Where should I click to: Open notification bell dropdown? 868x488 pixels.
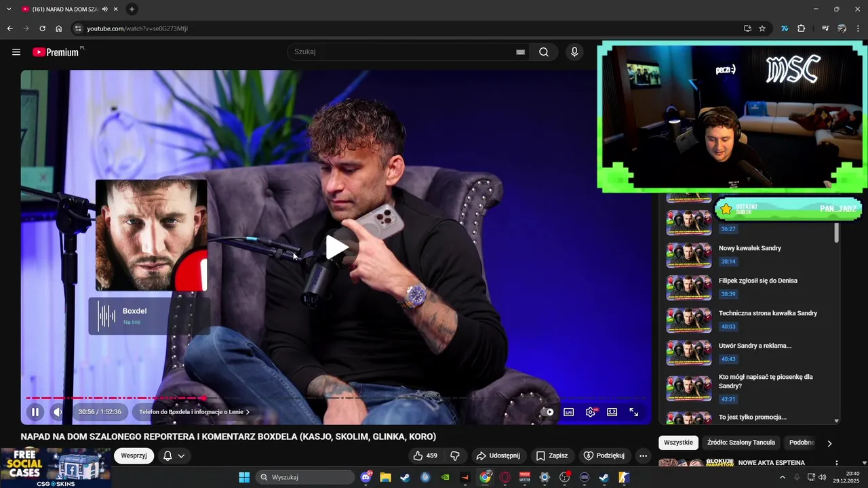[174, 455]
